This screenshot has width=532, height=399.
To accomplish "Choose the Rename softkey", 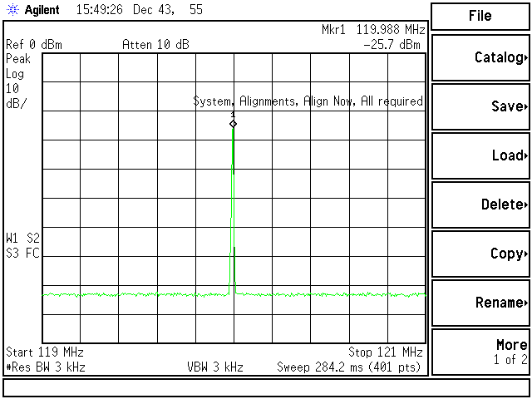I will click(x=480, y=303).
